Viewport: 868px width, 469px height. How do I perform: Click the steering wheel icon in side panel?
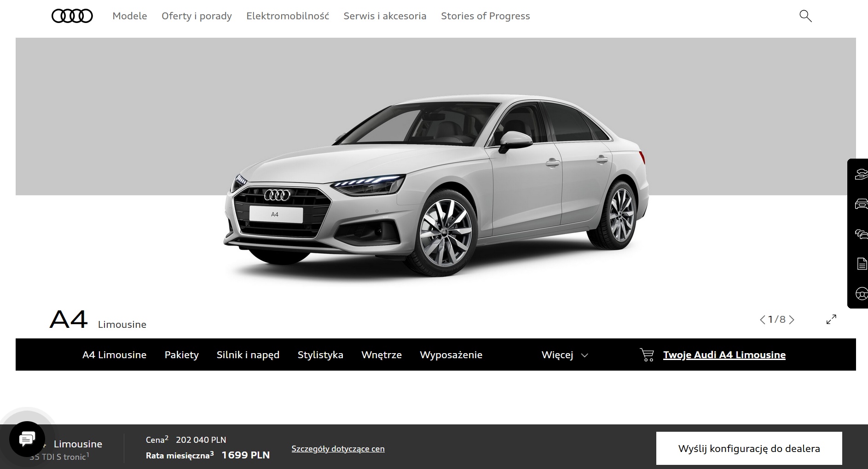[x=862, y=293]
